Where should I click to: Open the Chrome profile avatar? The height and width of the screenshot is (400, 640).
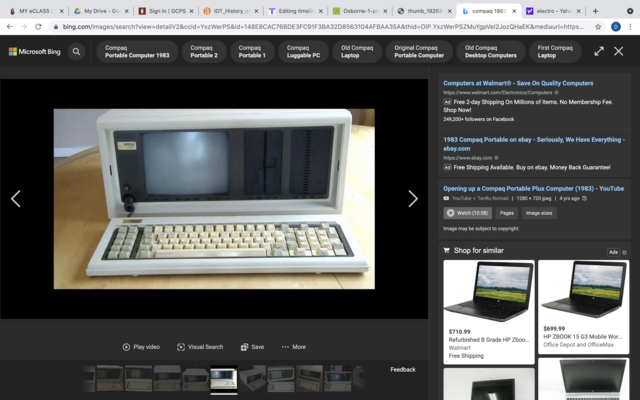tap(616, 27)
